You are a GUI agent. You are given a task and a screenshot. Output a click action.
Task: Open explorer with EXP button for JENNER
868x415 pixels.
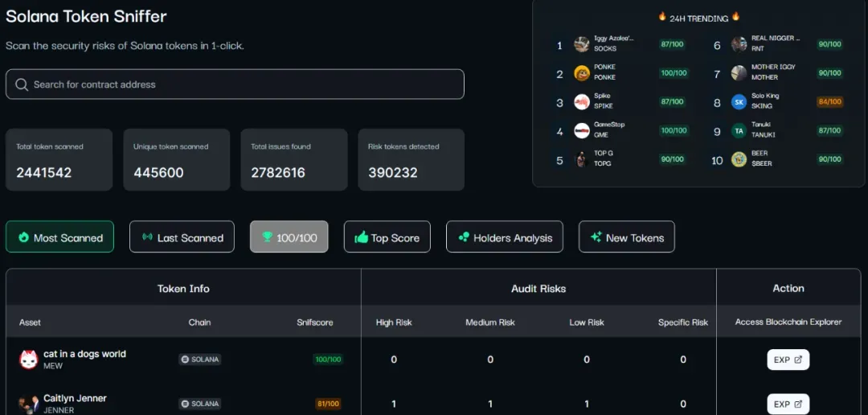pos(788,404)
